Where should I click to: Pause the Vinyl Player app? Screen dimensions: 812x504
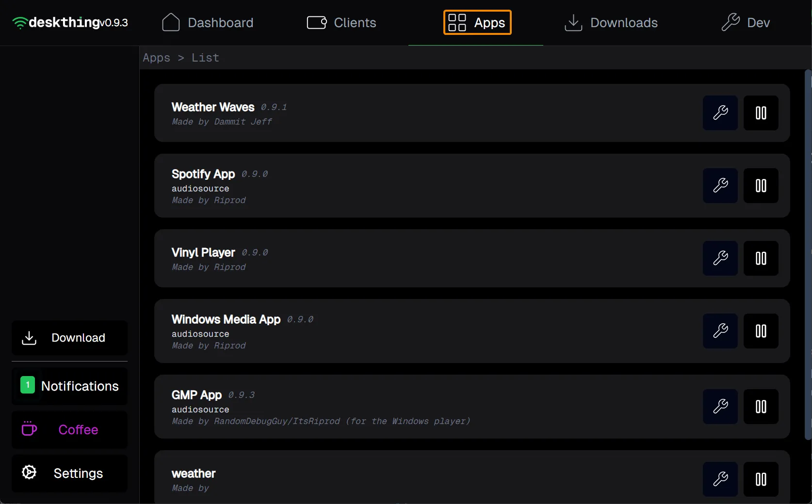click(761, 258)
